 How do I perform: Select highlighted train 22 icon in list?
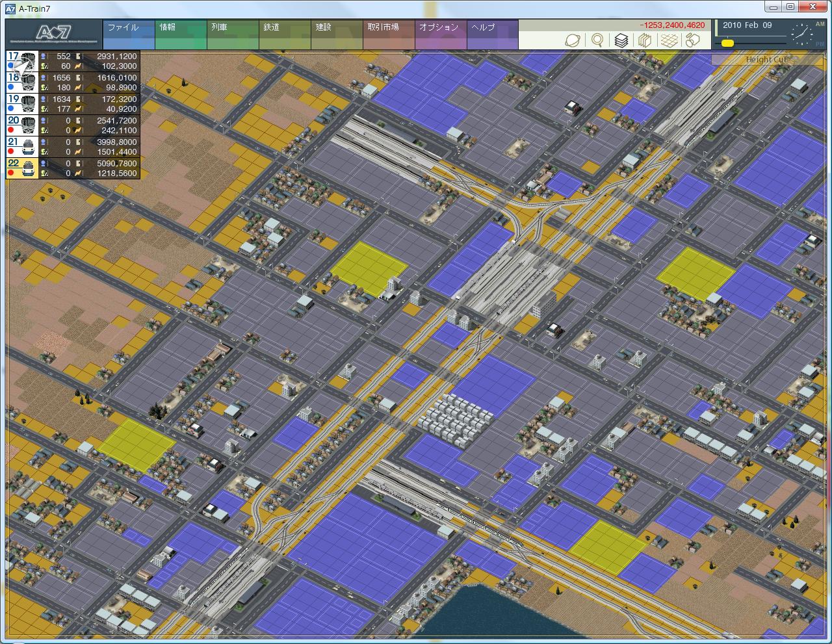[28, 168]
